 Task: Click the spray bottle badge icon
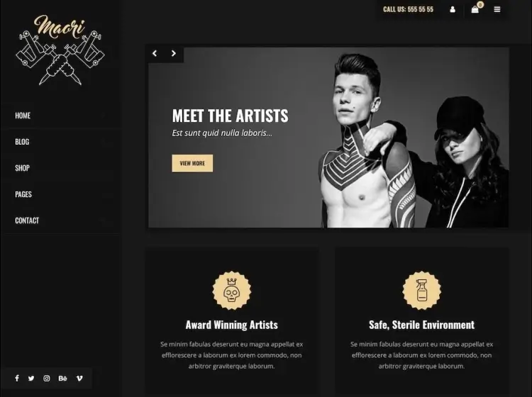coord(422,290)
